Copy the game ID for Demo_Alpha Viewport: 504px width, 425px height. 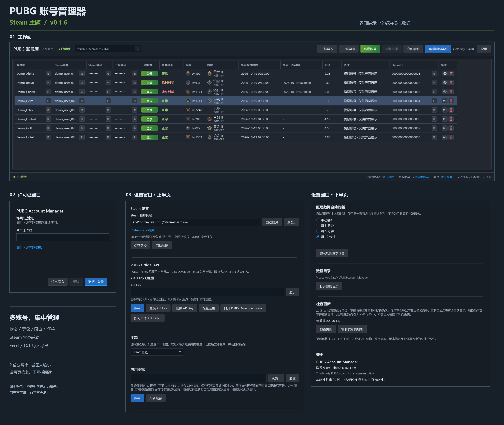(48, 74)
